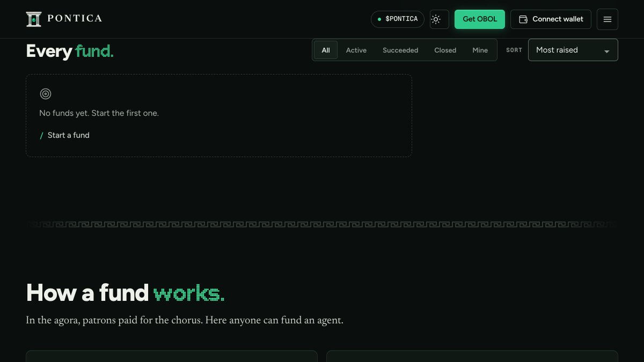Click the 'Every fund.' heading
The image size is (644, 362).
[x=70, y=51]
